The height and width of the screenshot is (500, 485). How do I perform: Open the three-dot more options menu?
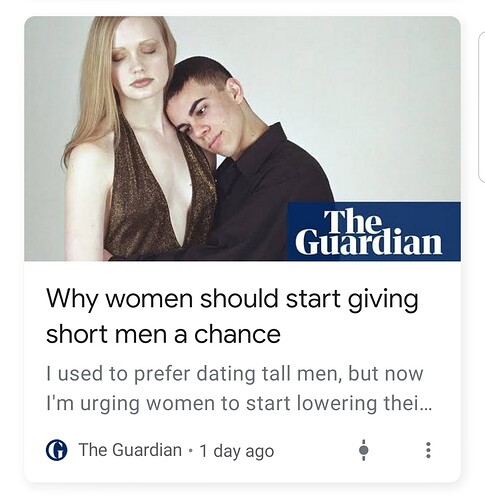coord(428,450)
